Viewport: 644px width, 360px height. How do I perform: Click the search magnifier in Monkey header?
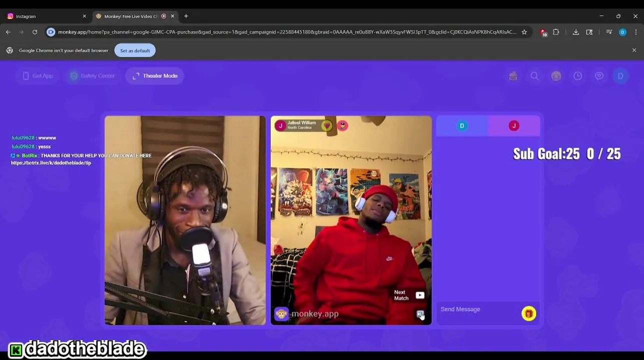click(534, 76)
